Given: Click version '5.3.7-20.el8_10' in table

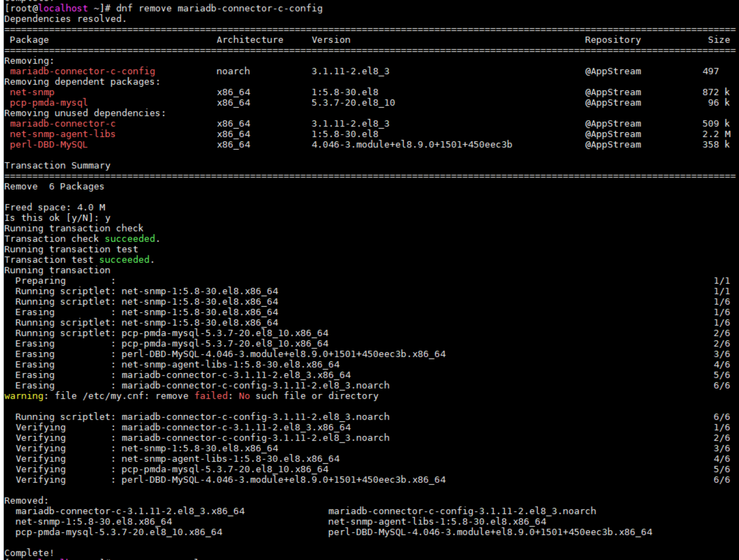Looking at the screenshot, I should point(353,103).
